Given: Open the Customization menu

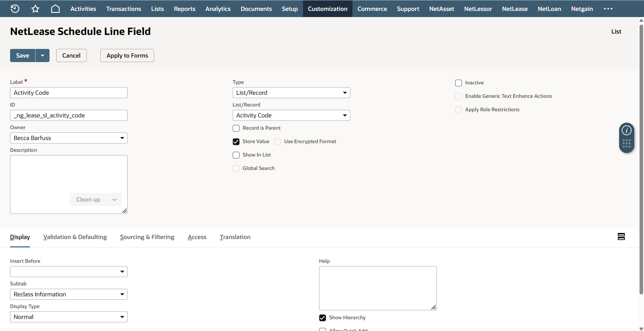Looking at the screenshot, I should (328, 9).
